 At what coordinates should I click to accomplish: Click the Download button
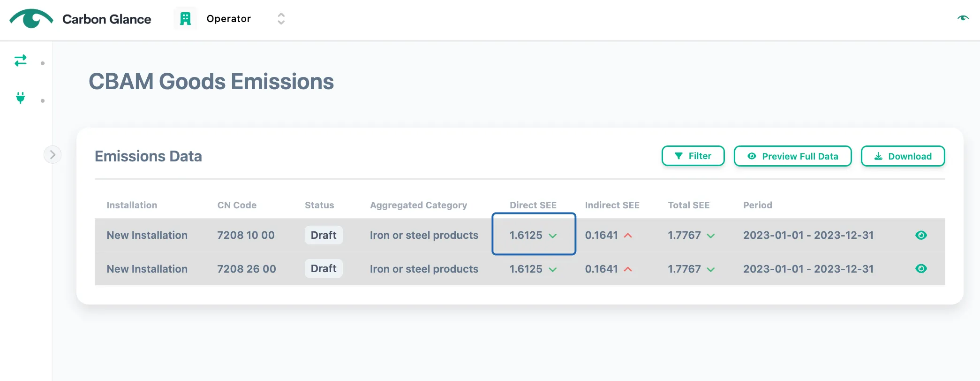(903, 156)
